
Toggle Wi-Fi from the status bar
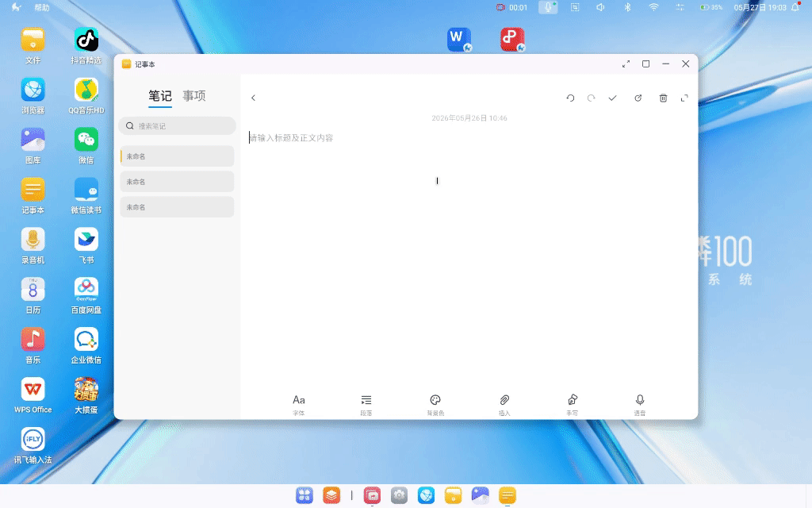(653, 7)
